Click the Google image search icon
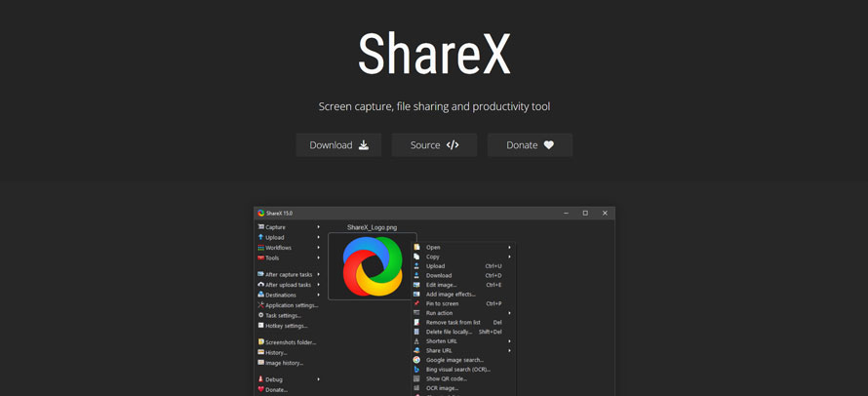 (416, 360)
